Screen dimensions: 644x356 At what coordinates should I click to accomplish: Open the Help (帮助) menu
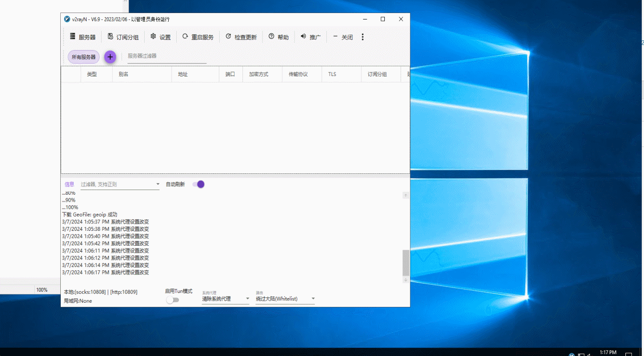(x=272, y=37)
